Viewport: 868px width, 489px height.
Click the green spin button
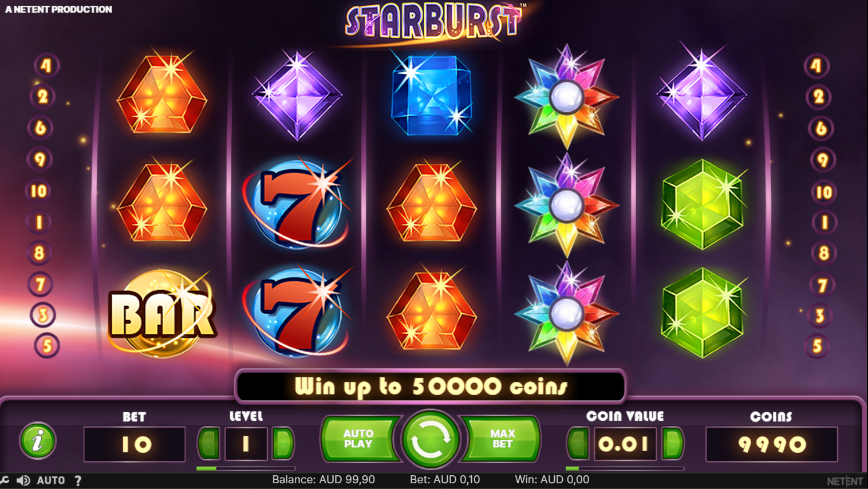[431, 440]
